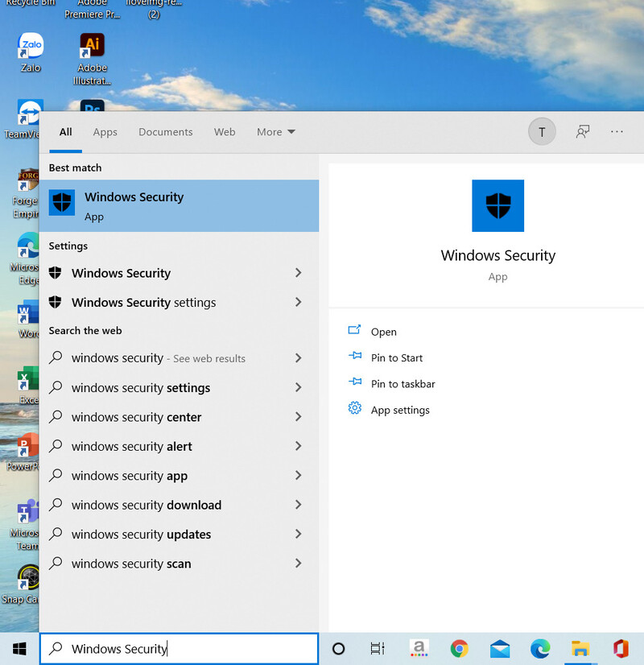
Task: Select the Windows Security best match app
Action: [x=179, y=205]
